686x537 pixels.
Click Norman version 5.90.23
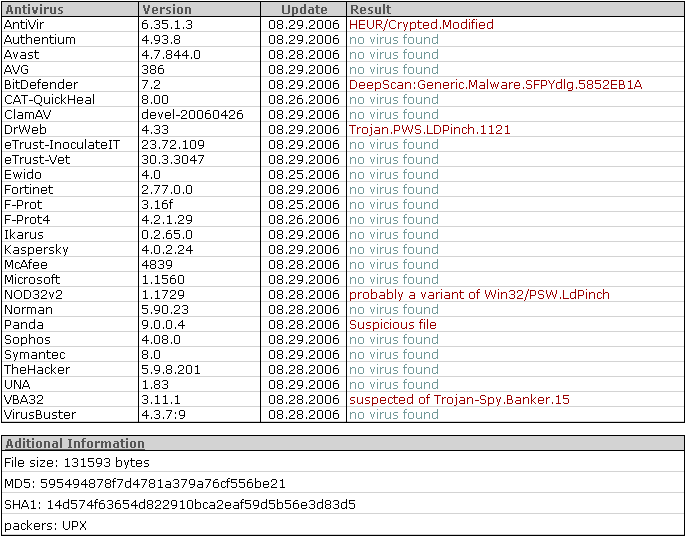[x=165, y=309]
